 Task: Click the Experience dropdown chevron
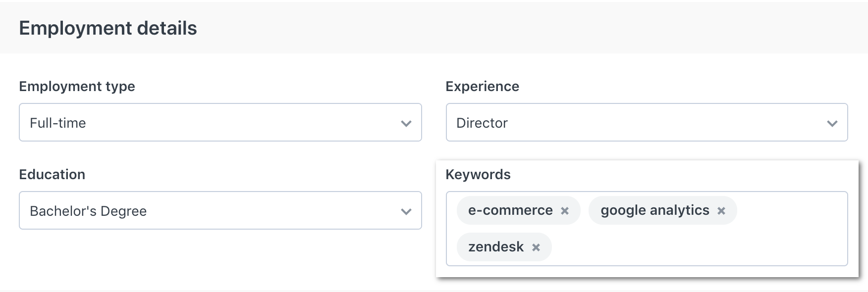pyautogui.click(x=832, y=123)
